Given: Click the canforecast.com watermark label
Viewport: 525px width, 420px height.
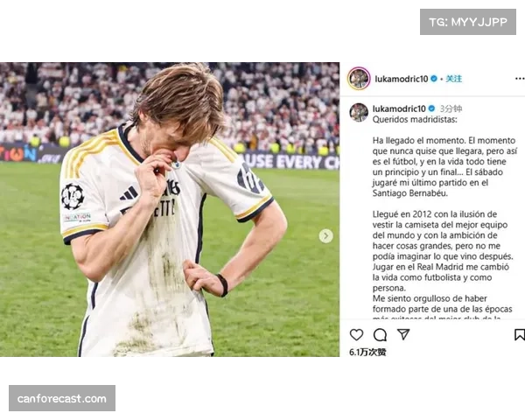Looking at the screenshot, I should click(62, 398).
